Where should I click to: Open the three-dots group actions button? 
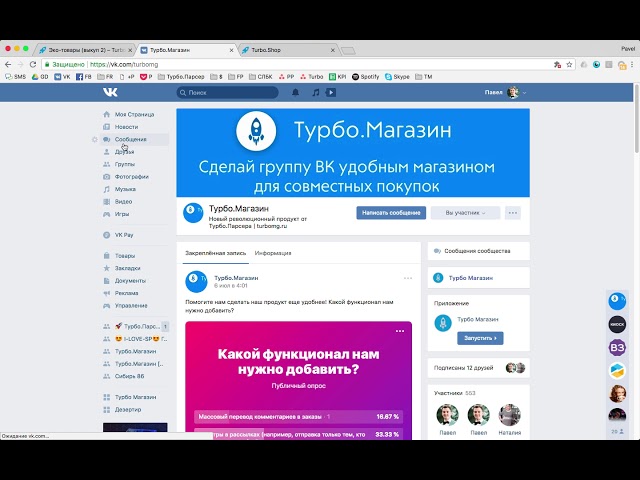(x=513, y=213)
